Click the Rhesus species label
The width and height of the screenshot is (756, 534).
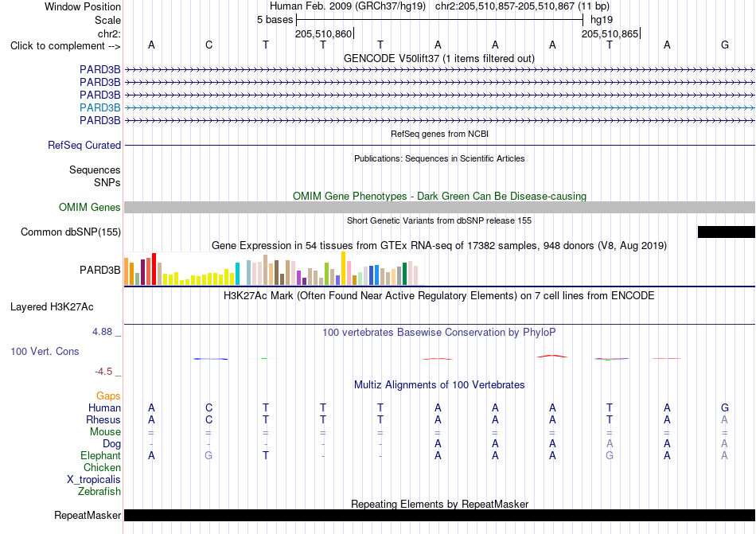pos(103,419)
